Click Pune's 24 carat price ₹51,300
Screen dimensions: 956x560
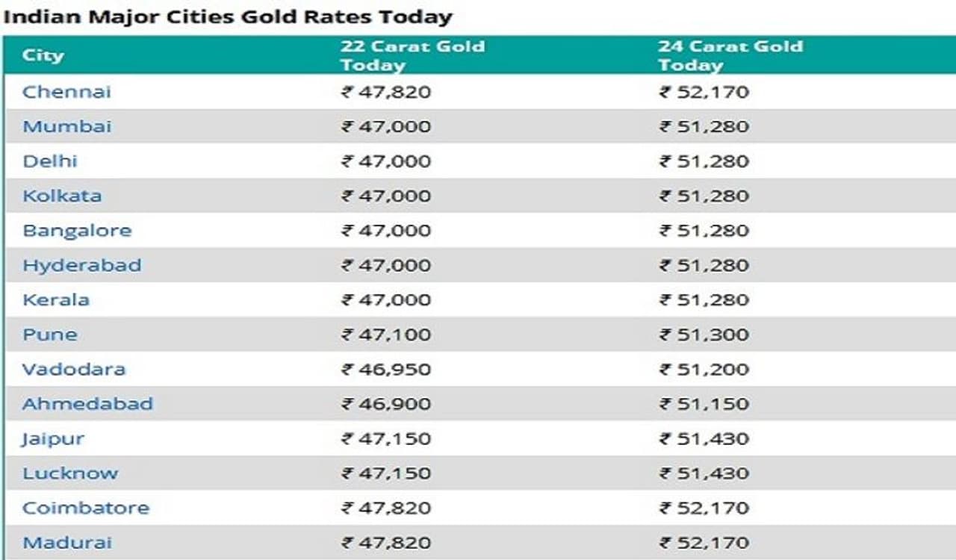tap(704, 335)
